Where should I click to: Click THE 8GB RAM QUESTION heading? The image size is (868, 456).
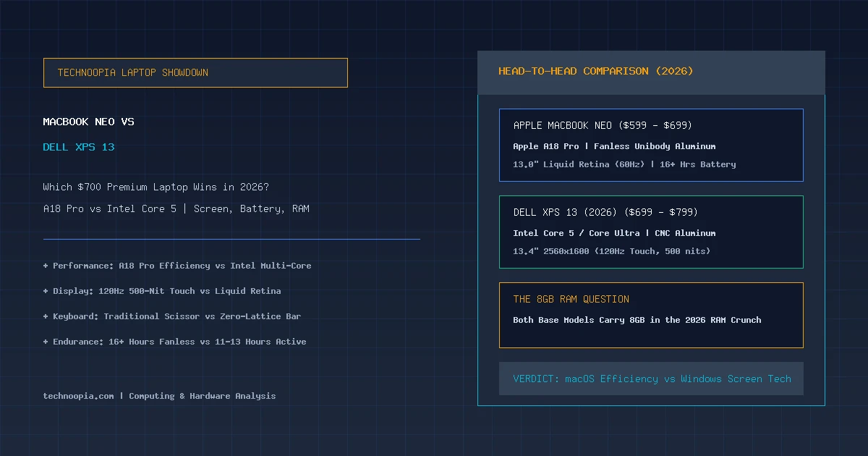coord(571,299)
